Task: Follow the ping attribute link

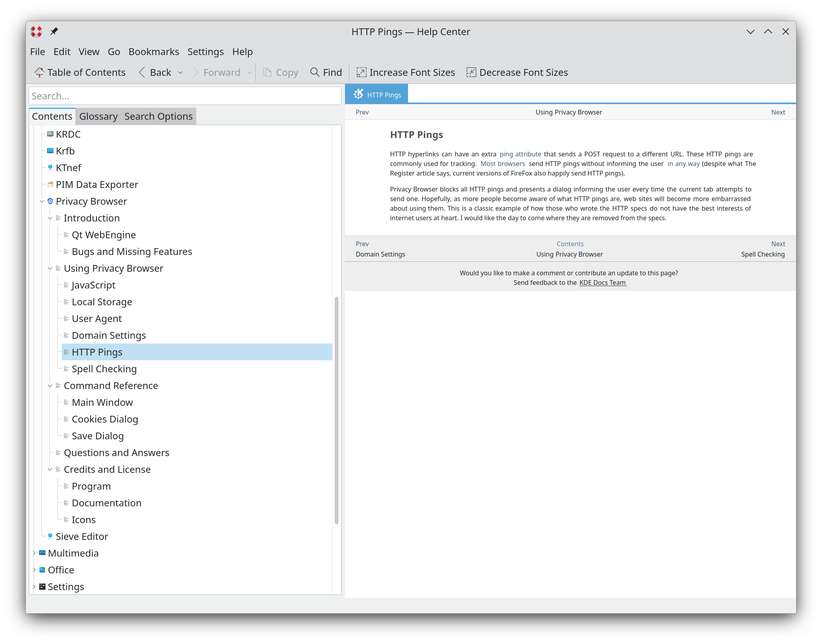Action: 520,154
